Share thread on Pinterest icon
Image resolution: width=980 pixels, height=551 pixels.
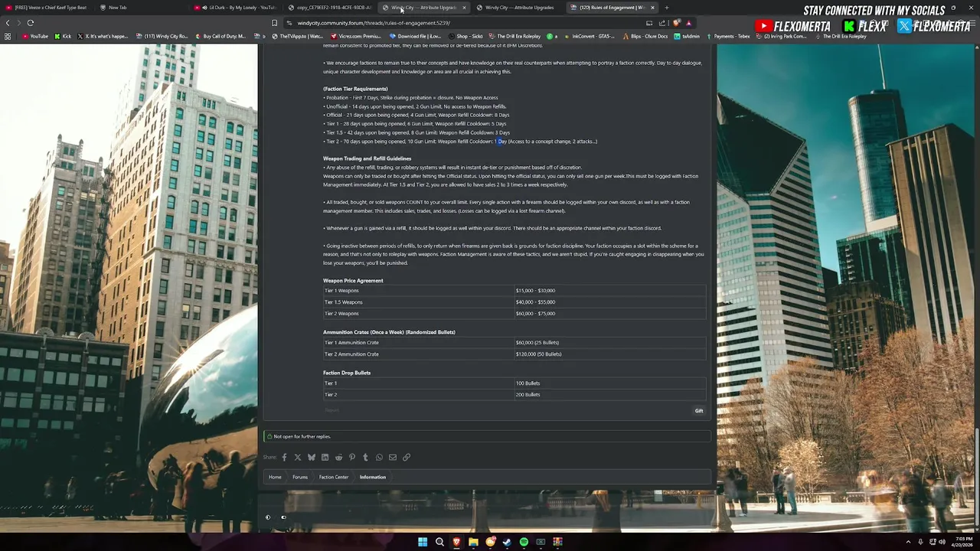352,458
